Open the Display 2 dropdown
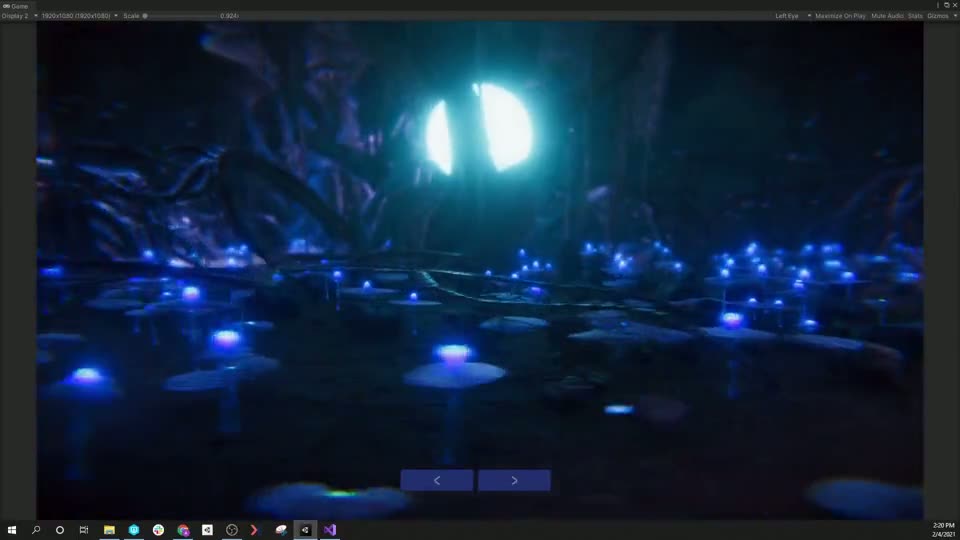Screen dimensions: 960x540 click(20, 16)
